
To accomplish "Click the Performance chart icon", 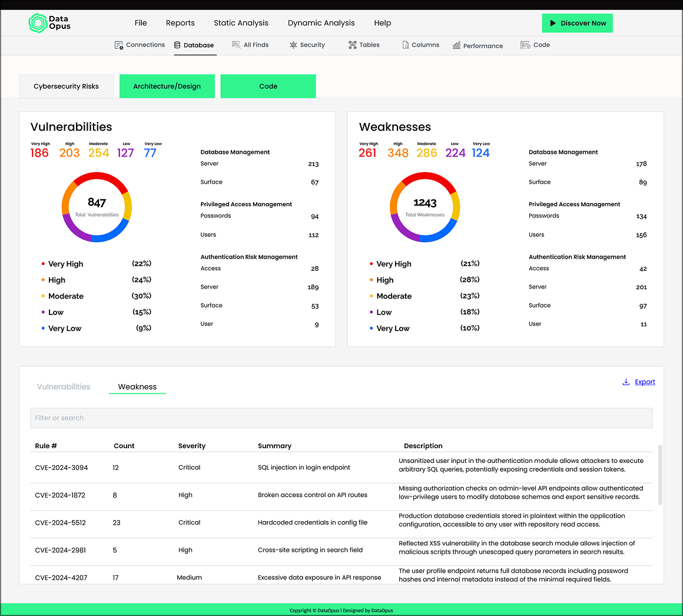I will (x=456, y=45).
